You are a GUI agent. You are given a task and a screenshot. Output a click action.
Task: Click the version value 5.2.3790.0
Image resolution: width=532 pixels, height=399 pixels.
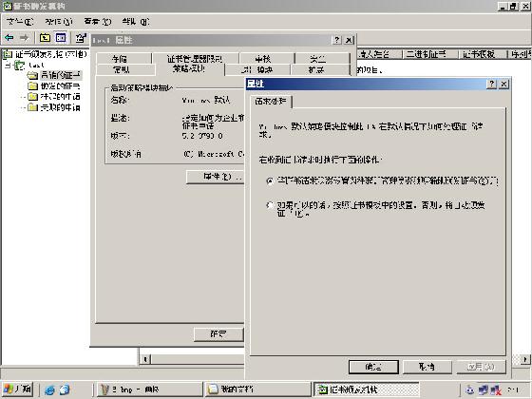click(x=202, y=136)
